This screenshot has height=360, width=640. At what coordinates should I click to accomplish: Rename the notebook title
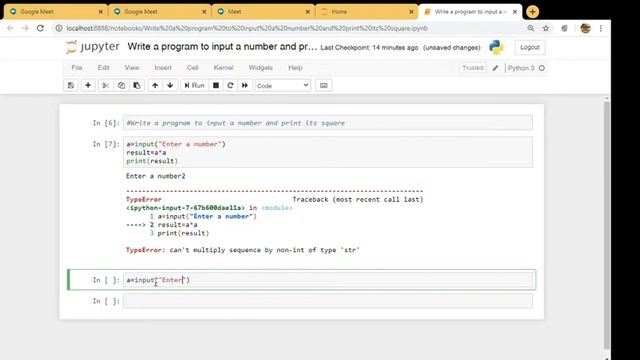click(222, 47)
